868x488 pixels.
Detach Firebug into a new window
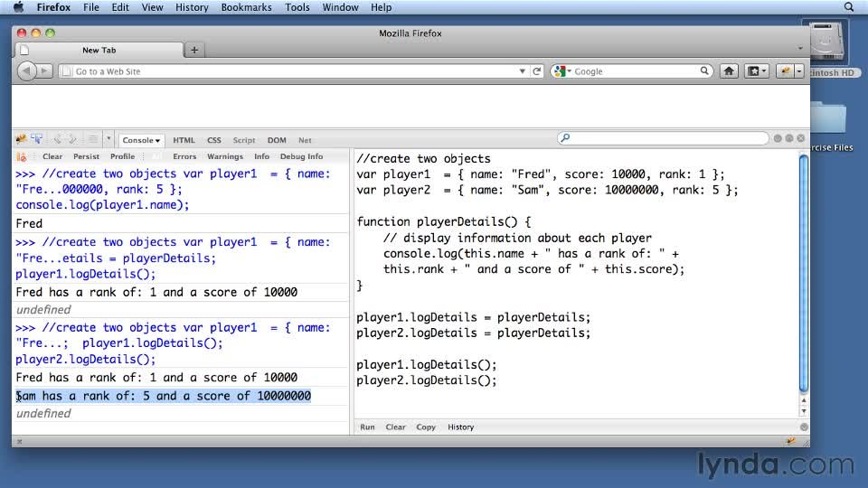pyautogui.click(x=788, y=138)
